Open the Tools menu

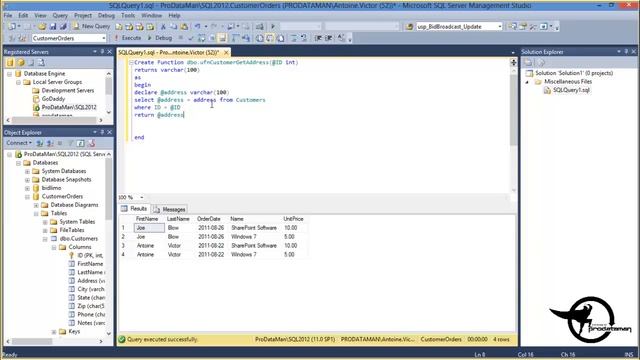(x=128, y=16)
